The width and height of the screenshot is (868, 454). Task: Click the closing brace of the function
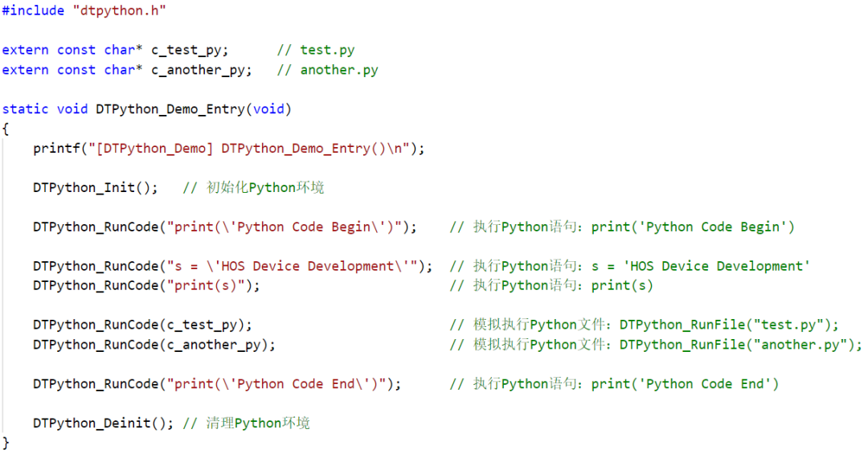point(6,443)
